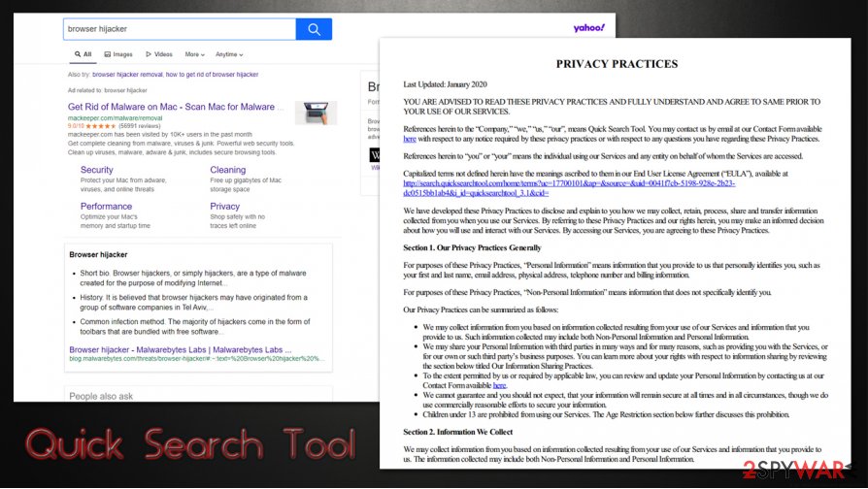The height and width of the screenshot is (489, 868).
Task: Click Section 1. Our Privacy Practices Generally heading
Action: point(472,247)
